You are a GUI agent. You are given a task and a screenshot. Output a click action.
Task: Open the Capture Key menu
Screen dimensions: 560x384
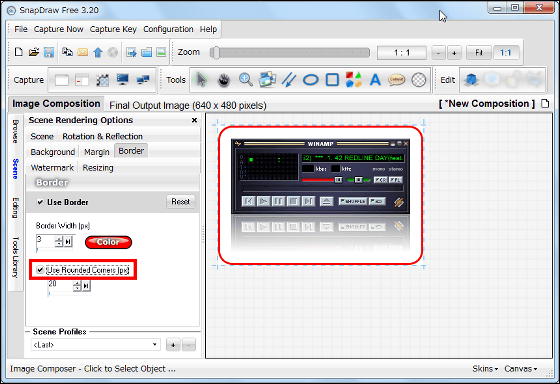pos(113,29)
